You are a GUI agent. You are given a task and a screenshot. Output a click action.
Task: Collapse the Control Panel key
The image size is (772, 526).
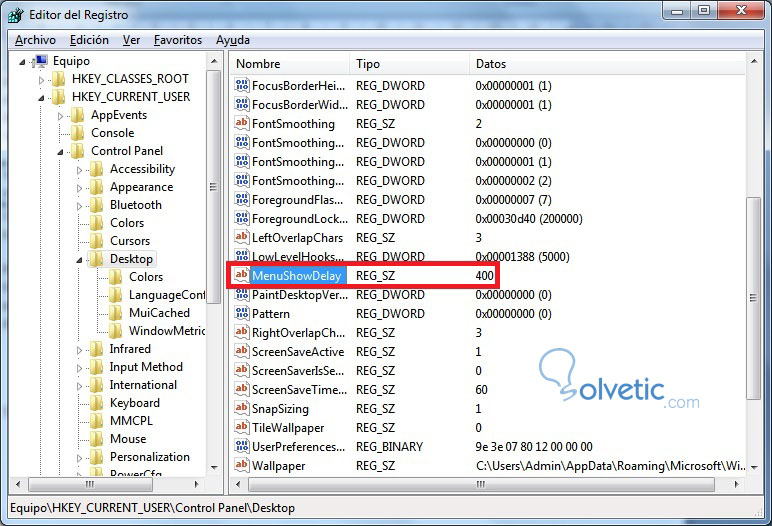61,152
